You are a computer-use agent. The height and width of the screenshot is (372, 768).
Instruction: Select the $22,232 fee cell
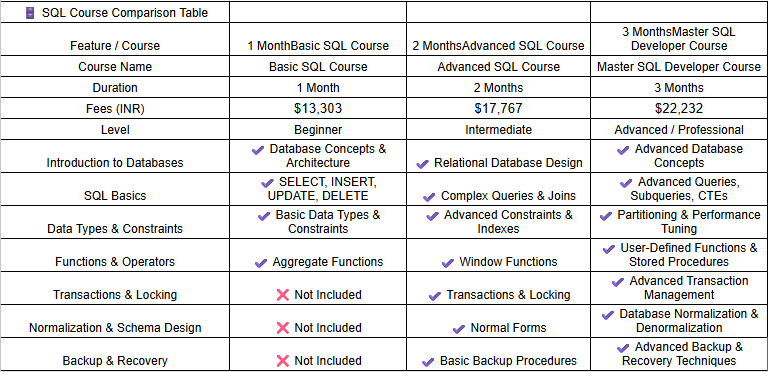click(679, 108)
